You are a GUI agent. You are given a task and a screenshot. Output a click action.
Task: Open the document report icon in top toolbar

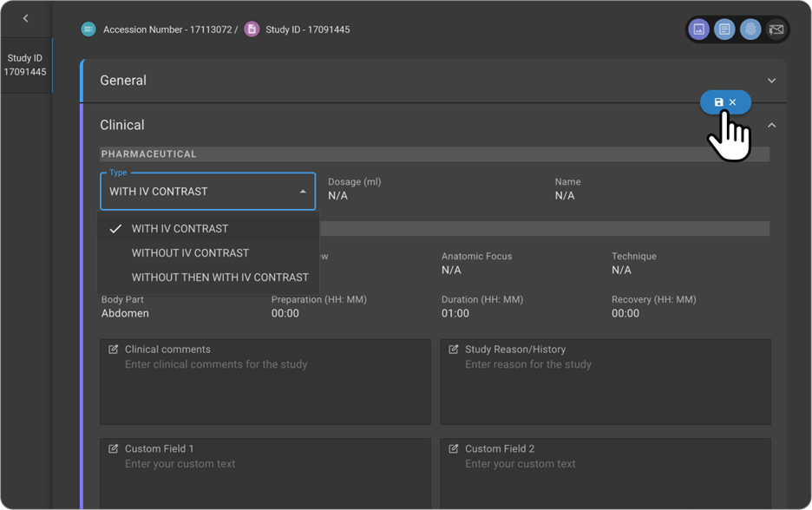724,29
